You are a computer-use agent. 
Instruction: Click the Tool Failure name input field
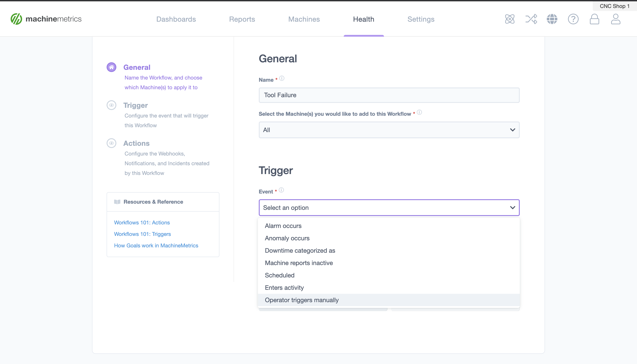(389, 95)
